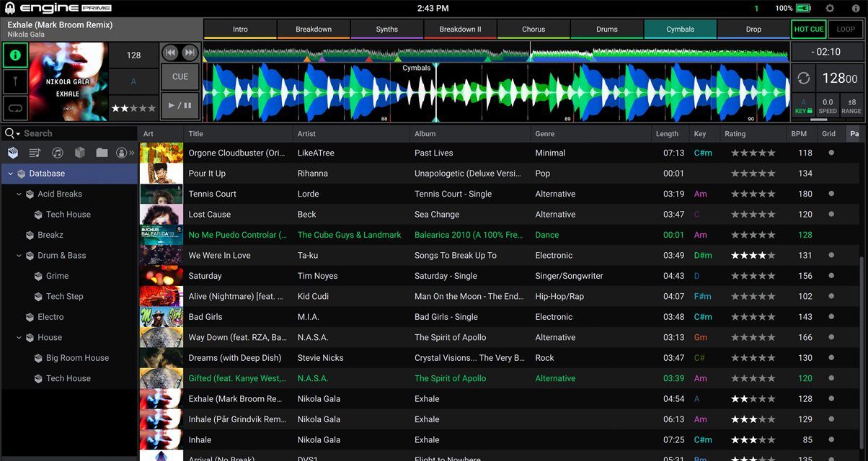Click the SPEED 0.0 button

click(828, 107)
